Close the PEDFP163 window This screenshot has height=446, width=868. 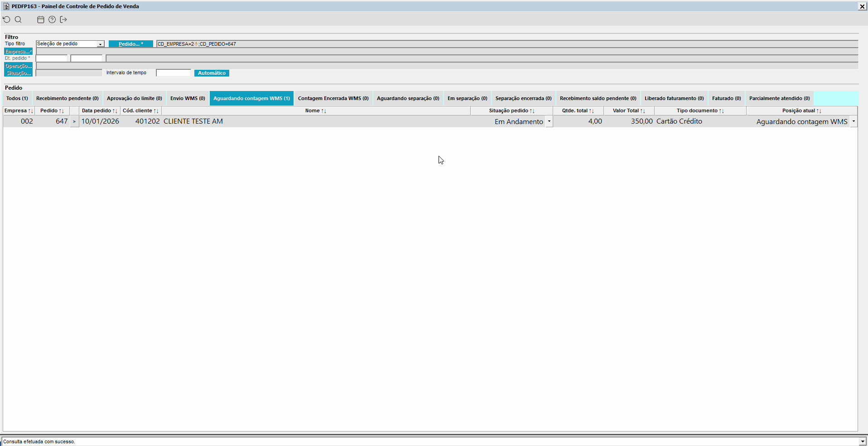coord(862,6)
